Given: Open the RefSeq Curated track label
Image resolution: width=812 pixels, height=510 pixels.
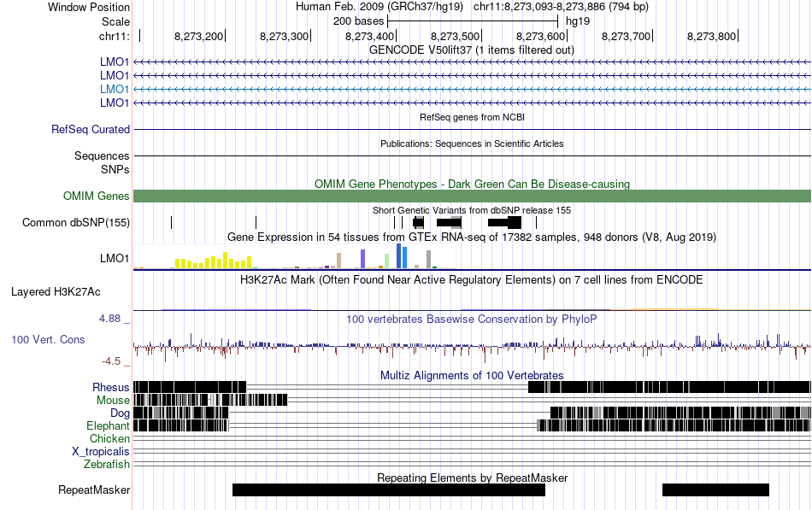Looking at the screenshot, I should click(x=91, y=130).
